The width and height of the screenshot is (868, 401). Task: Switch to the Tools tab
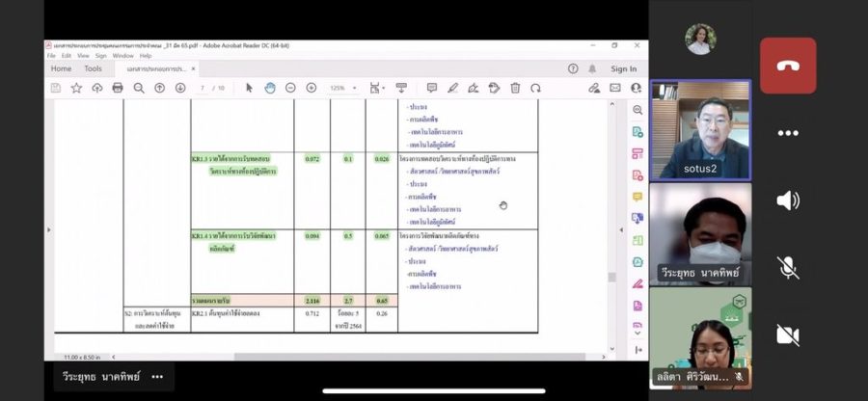(x=93, y=68)
